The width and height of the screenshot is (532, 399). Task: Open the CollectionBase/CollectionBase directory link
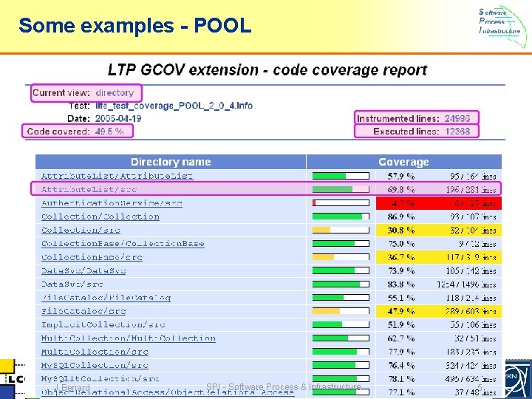[123, 244]
